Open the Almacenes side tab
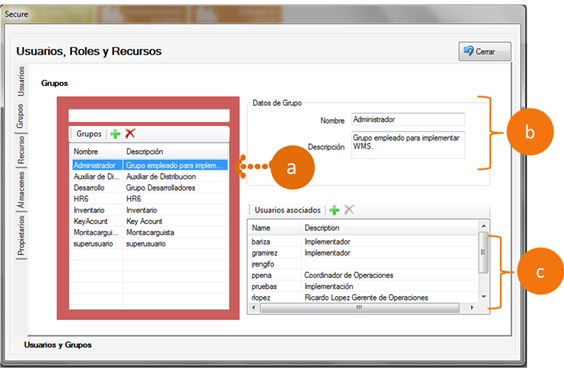The image size is (564, 368). 21,190
